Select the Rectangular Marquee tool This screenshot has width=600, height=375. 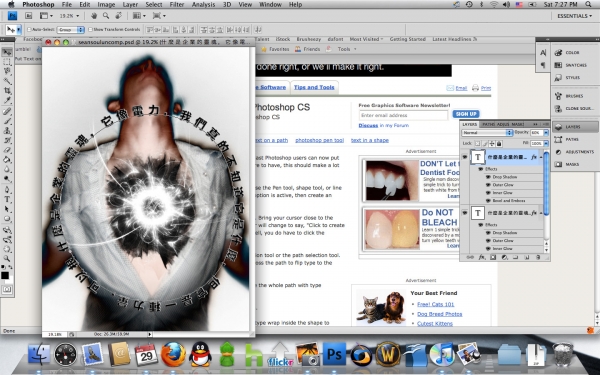7,62
